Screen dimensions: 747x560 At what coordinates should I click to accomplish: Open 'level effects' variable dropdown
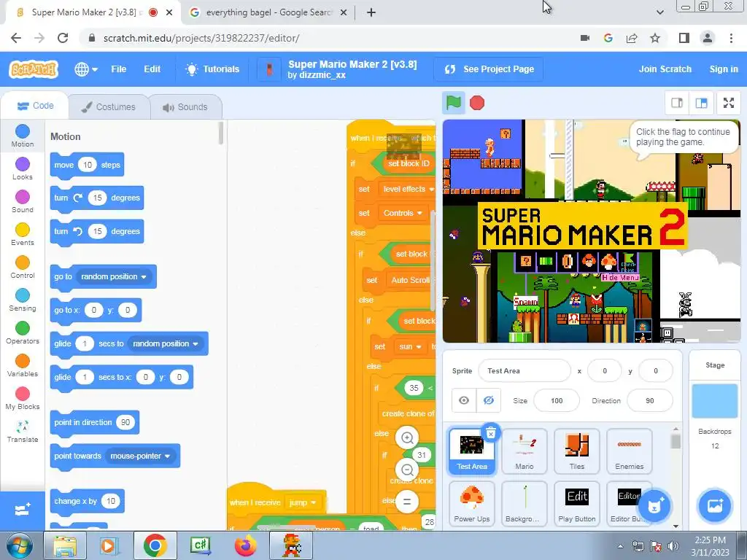(x=408, y=189)
